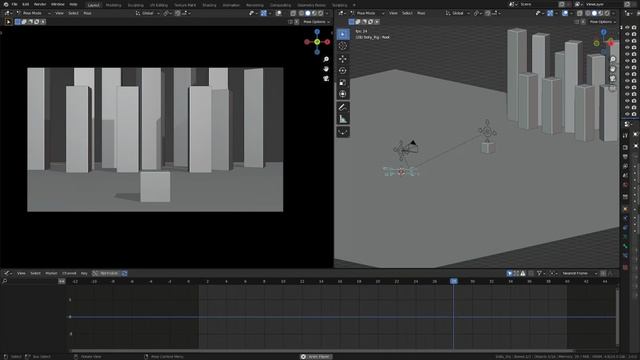Switch to the Modeling workspace tab
Screen dimensions: 640x360
tap(113, 5)
